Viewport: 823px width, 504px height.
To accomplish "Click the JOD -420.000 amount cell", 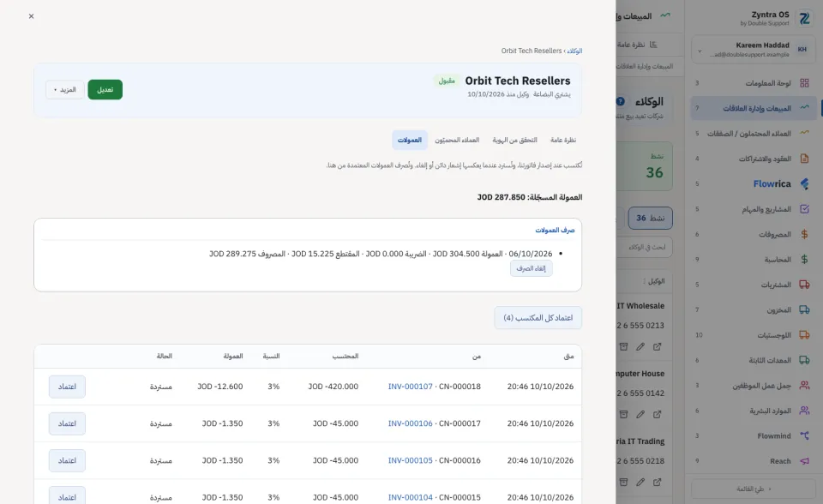I will pos(333,387).
